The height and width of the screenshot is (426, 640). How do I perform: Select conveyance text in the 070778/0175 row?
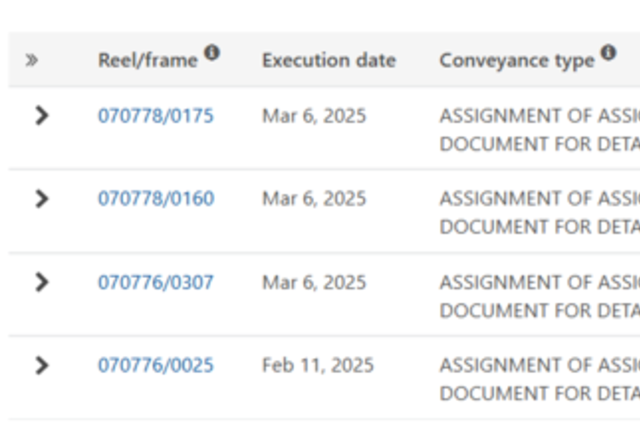tap(540, 130)
